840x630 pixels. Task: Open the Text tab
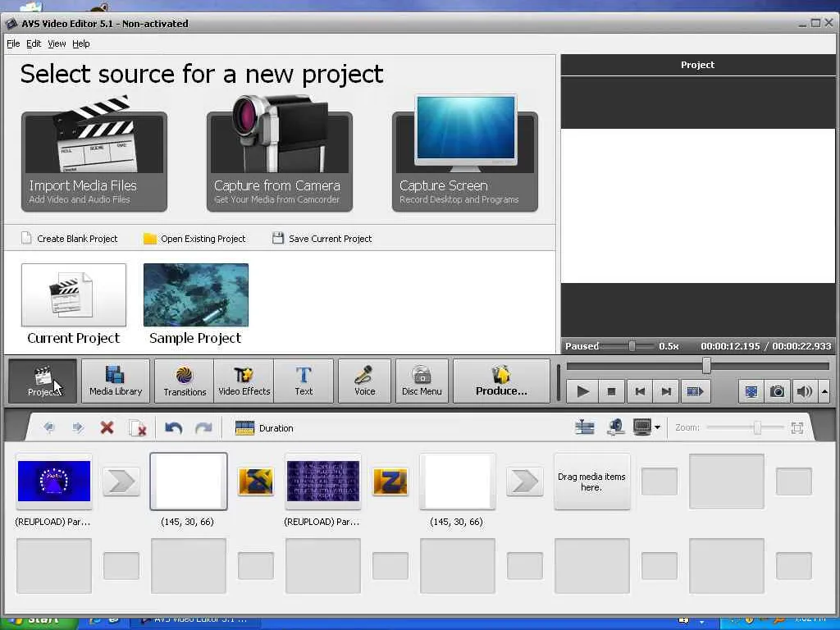point(304,381)
